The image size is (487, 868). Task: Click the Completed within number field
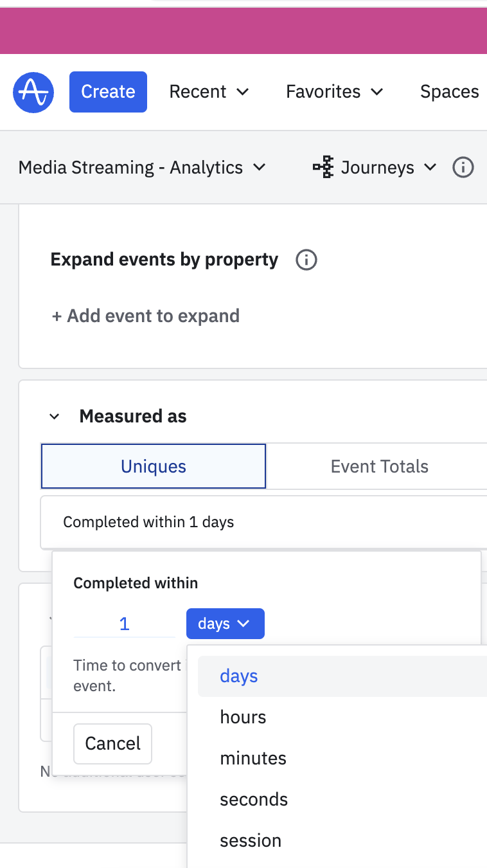125,624
